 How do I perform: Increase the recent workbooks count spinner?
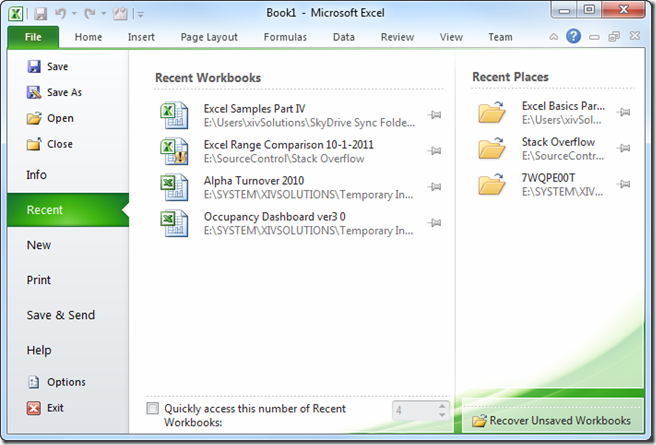pyautogui.click(x=441, y=405)
